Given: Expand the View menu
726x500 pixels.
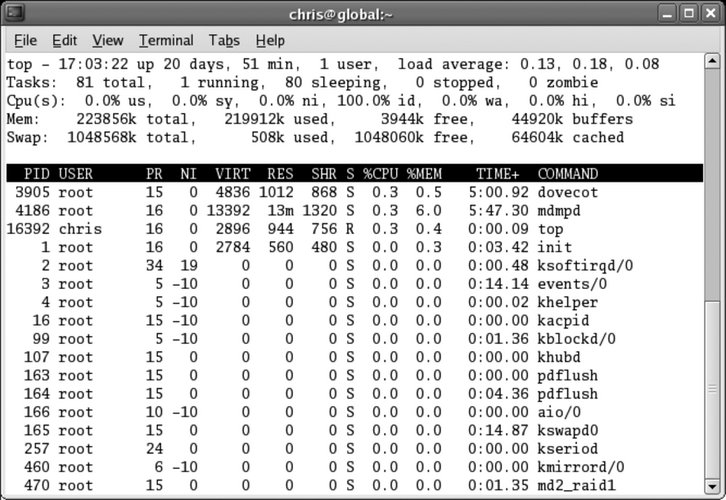Looking at the screenshot, I should coord(108,40).
